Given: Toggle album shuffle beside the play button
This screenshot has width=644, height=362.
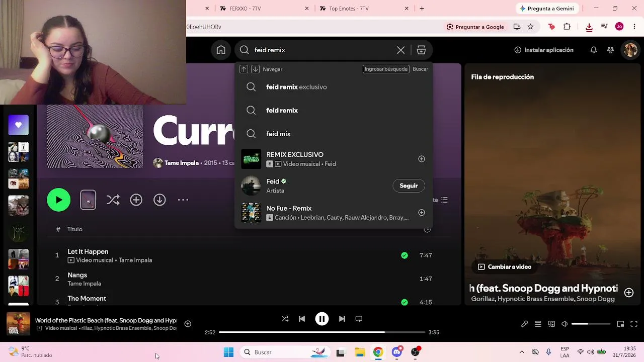Looking at the screenshot, I should click(113, 200).
